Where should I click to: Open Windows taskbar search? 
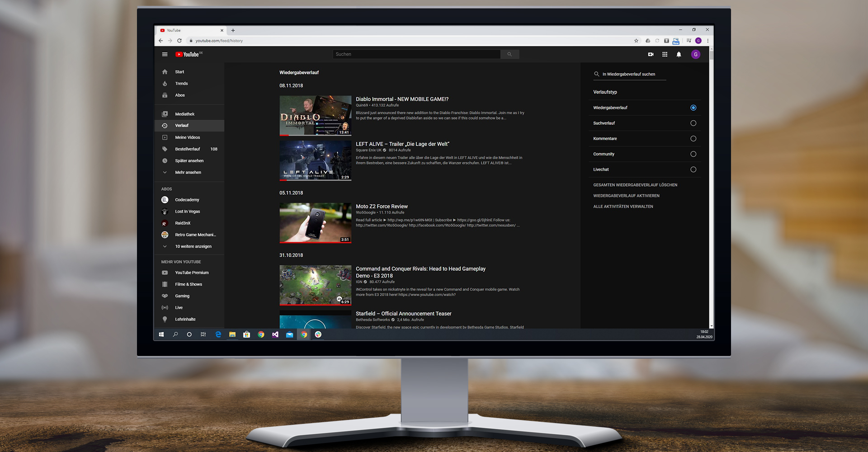175,334
